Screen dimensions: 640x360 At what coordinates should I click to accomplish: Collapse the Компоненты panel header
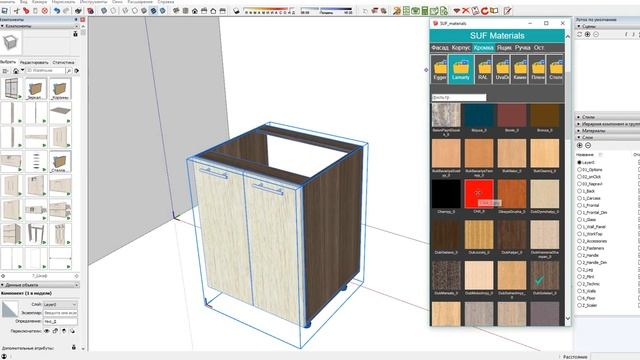40,26
